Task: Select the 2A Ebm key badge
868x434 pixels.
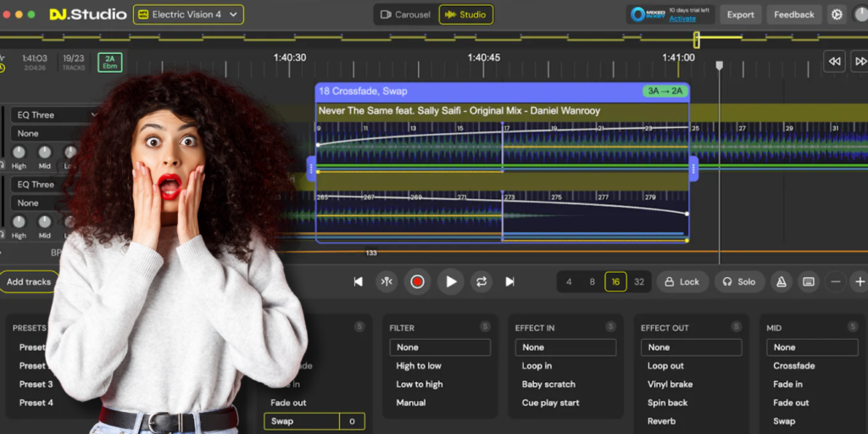Action: (x=109, y=63)
